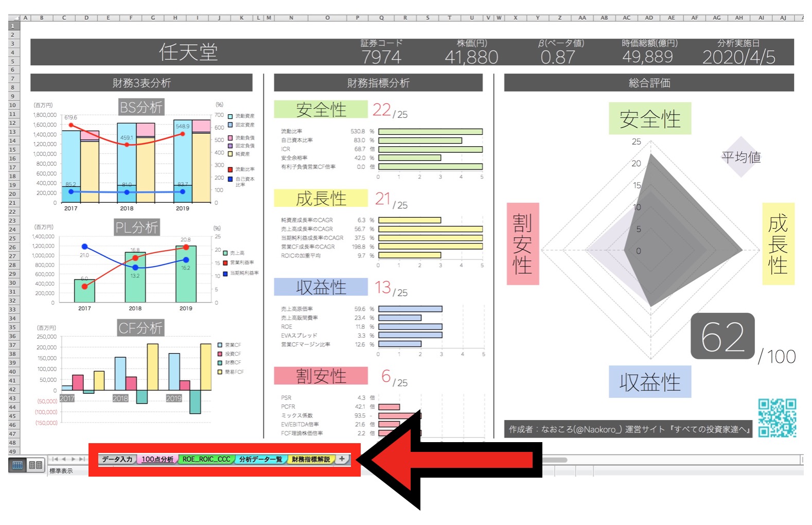Image resolution: width=812 pixels, height=525 pixels.
Task: Click the total score 62
Action: pos(722,337)
